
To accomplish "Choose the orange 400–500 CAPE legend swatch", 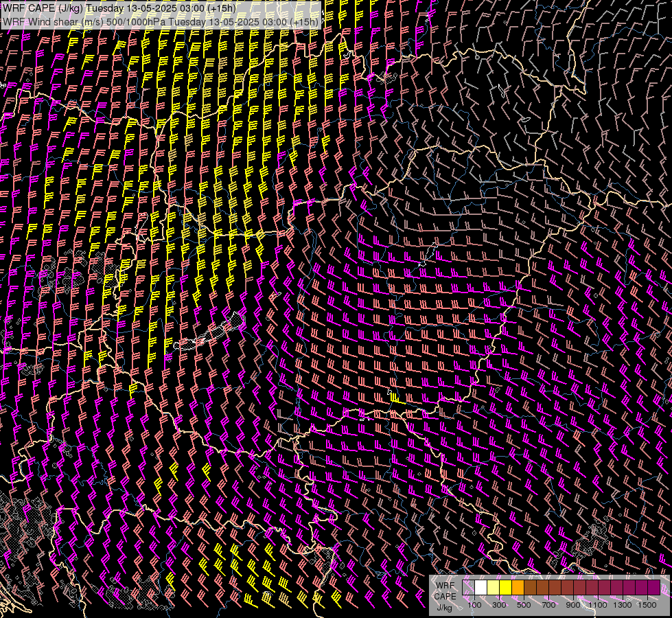I will 518,588.
